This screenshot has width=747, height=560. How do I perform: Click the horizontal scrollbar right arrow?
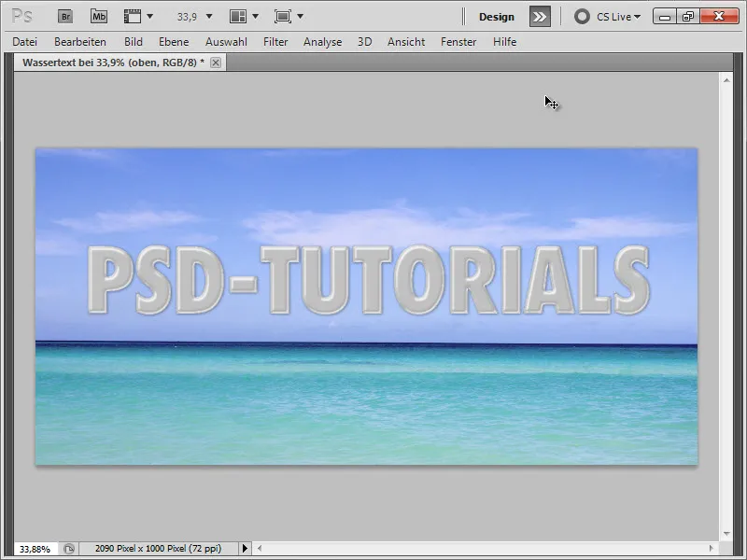coord(712,549)
